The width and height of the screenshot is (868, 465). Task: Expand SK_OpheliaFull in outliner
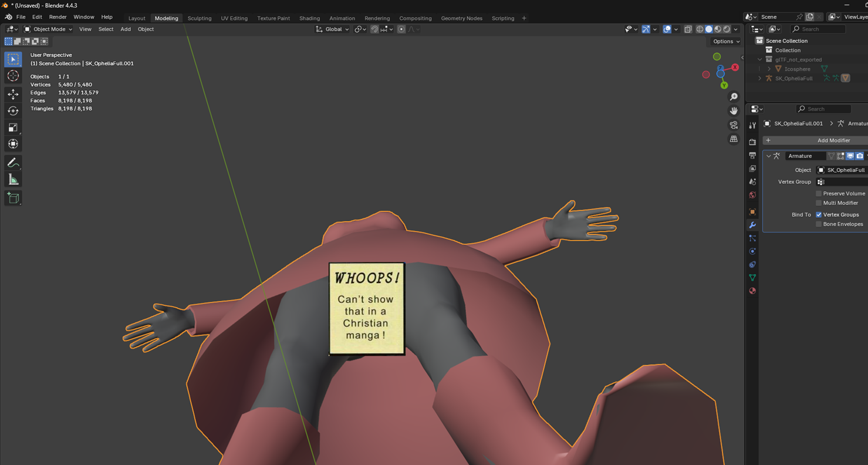pos(760,78)
